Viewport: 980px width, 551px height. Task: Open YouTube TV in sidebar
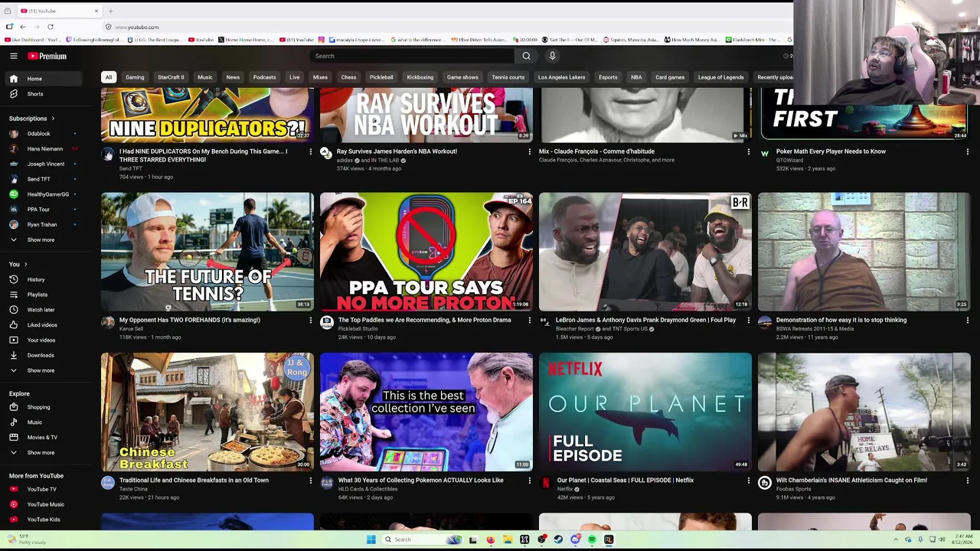[x=44, y=489]
